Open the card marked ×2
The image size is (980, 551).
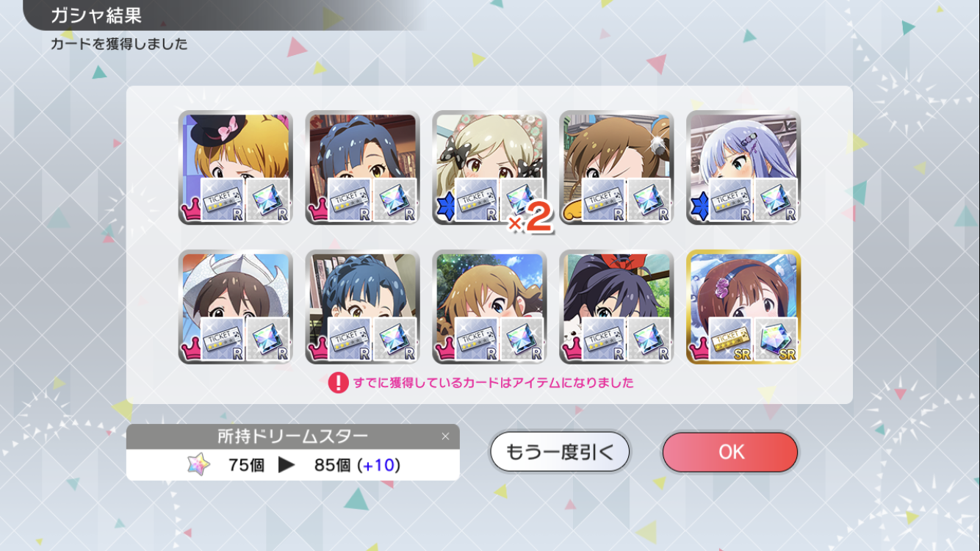[490, 168]
